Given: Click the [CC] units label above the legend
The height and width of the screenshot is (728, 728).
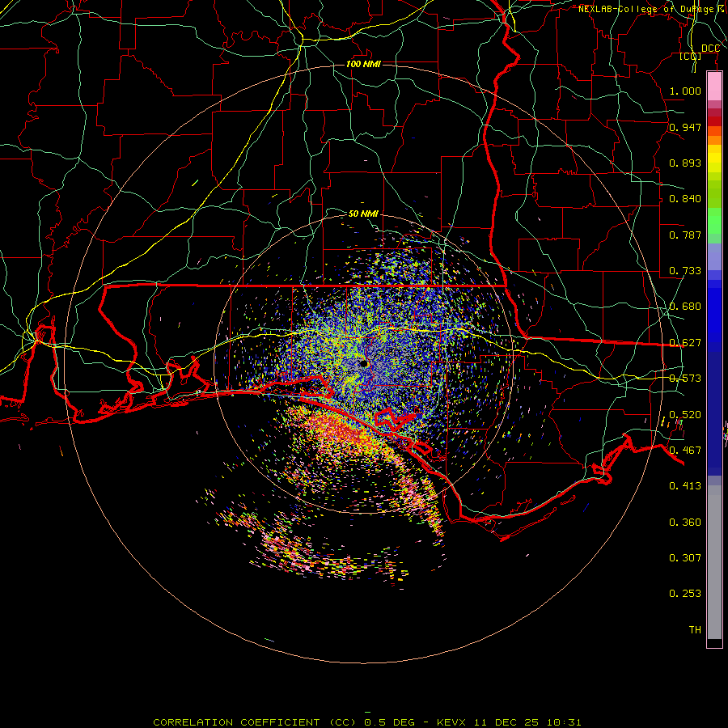Looking at the screenshot, I should tap(691, 56).
